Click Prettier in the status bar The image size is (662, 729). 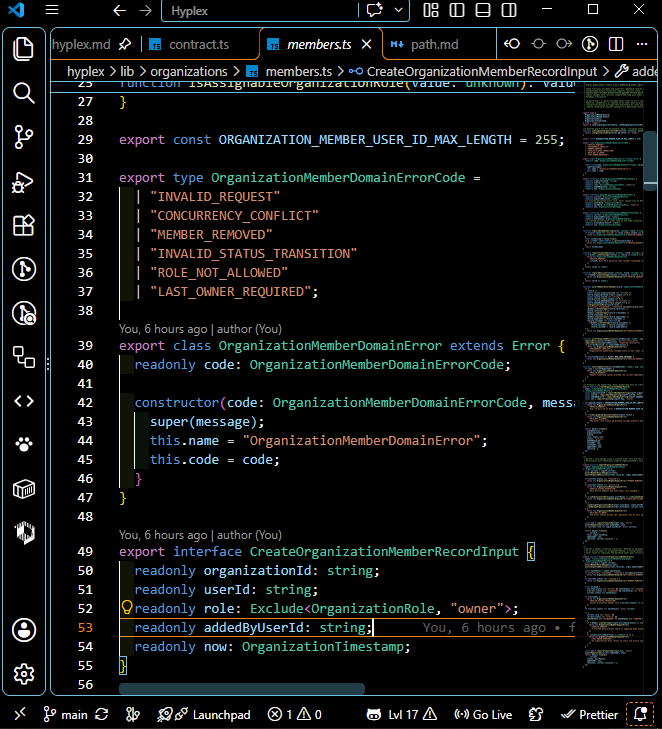[x=589, y=715]
